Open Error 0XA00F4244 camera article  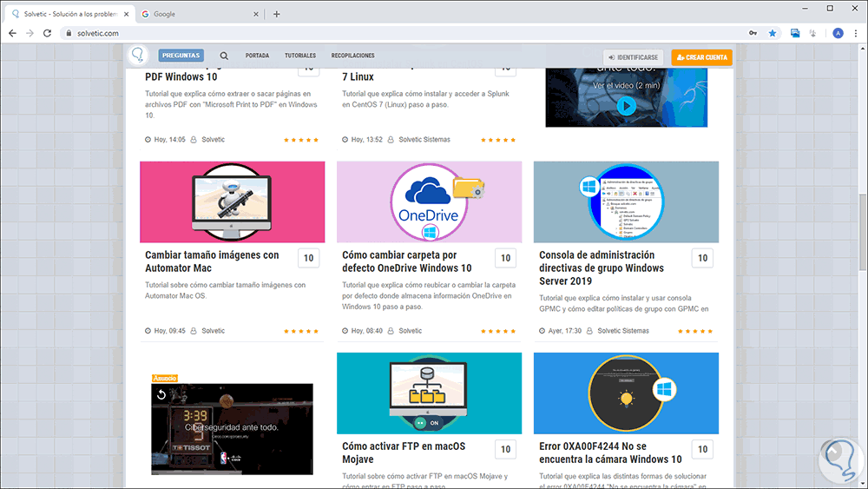pyautogui.click(x=610, y=453)
